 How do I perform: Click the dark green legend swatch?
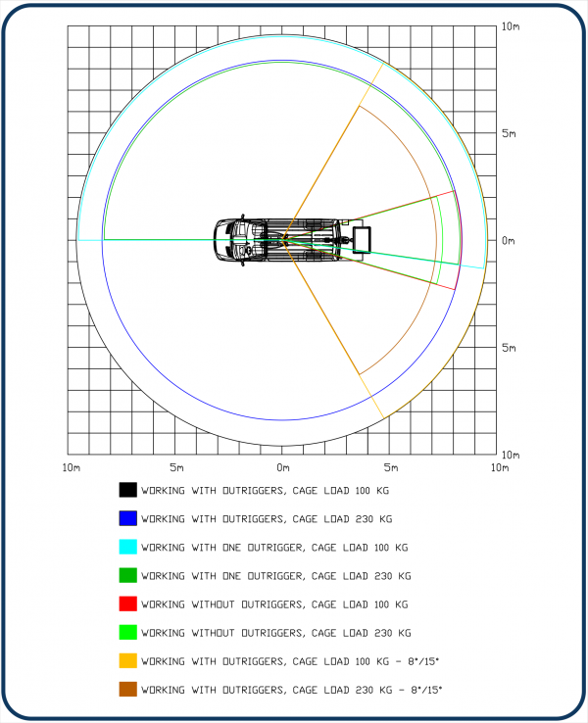pyautogui.click(x=127, y=575)
